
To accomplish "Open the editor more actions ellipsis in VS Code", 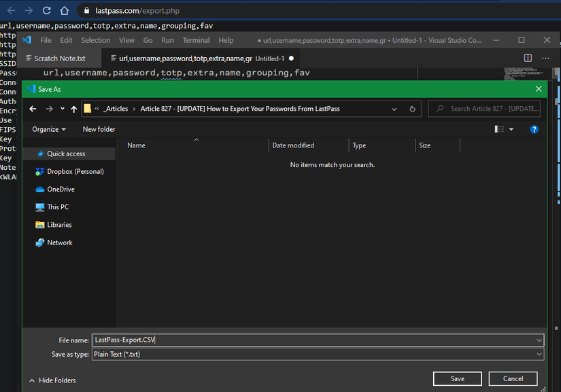I will 545,58.
